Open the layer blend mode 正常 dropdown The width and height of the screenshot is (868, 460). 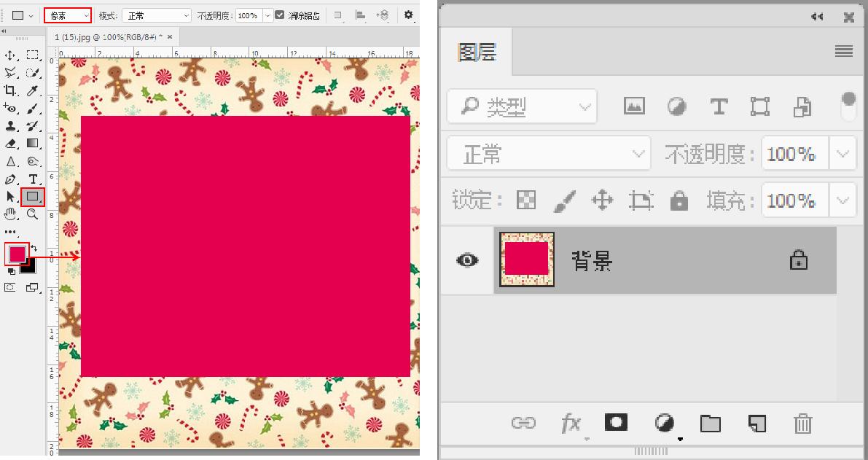coord(548,153)
